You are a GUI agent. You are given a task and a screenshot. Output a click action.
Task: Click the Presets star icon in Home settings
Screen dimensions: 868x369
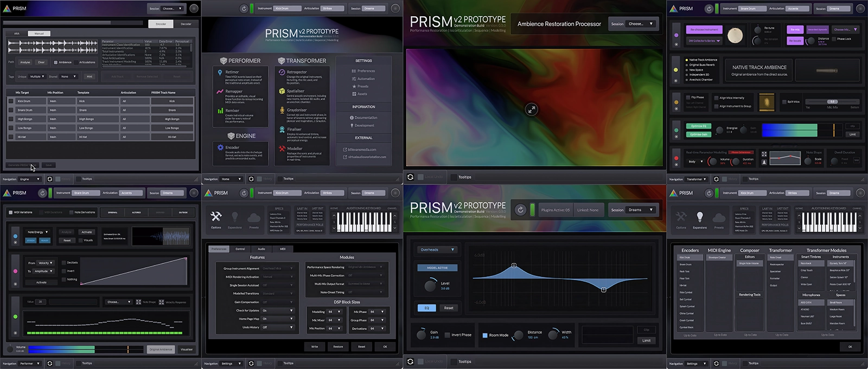354,86
